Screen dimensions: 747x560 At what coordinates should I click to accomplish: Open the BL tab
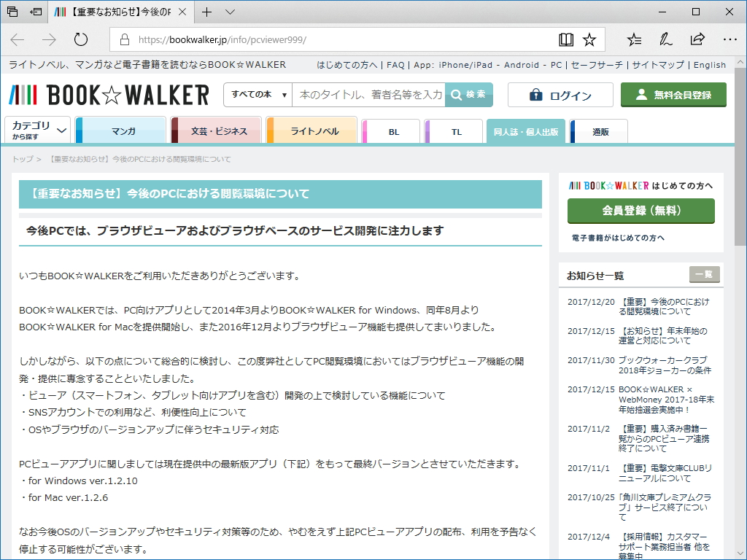click(x=391, y=131)
